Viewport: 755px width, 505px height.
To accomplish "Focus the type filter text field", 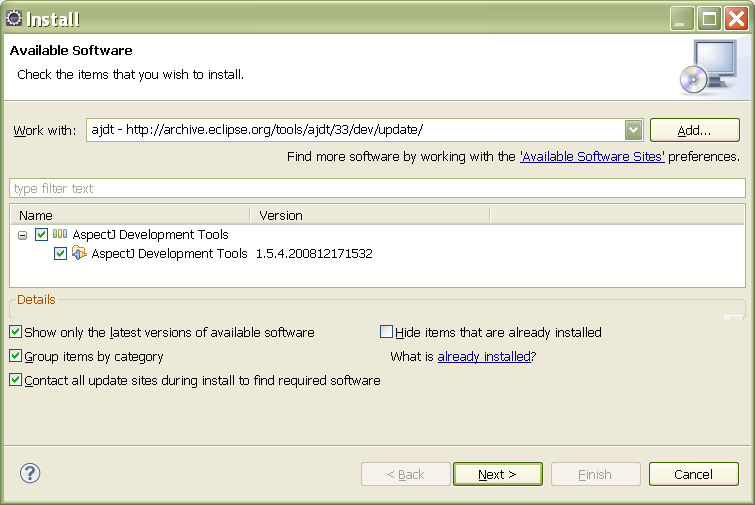I will [x=378, y=188].
